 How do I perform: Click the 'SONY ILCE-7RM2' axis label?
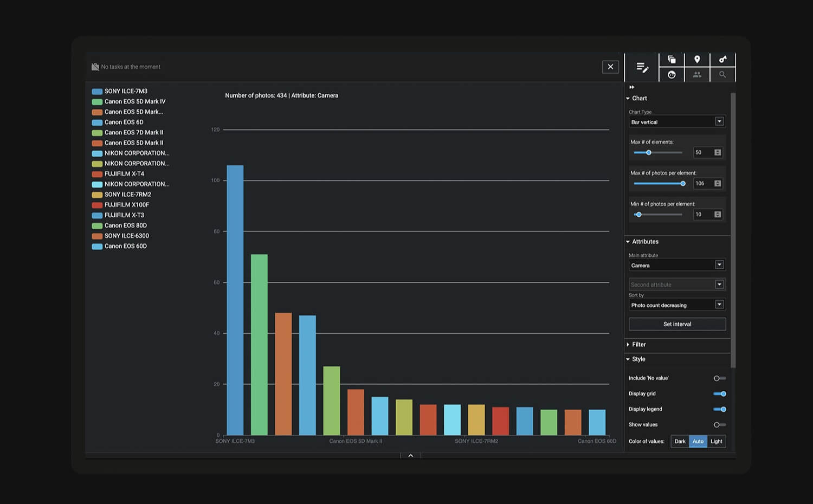[476, 441]
